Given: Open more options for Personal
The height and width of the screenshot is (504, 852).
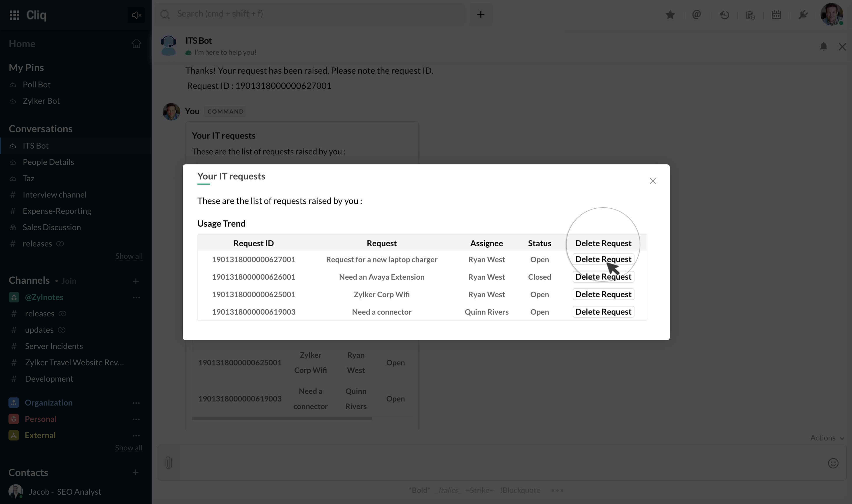Looking at the screenshot, I should 136,419.
